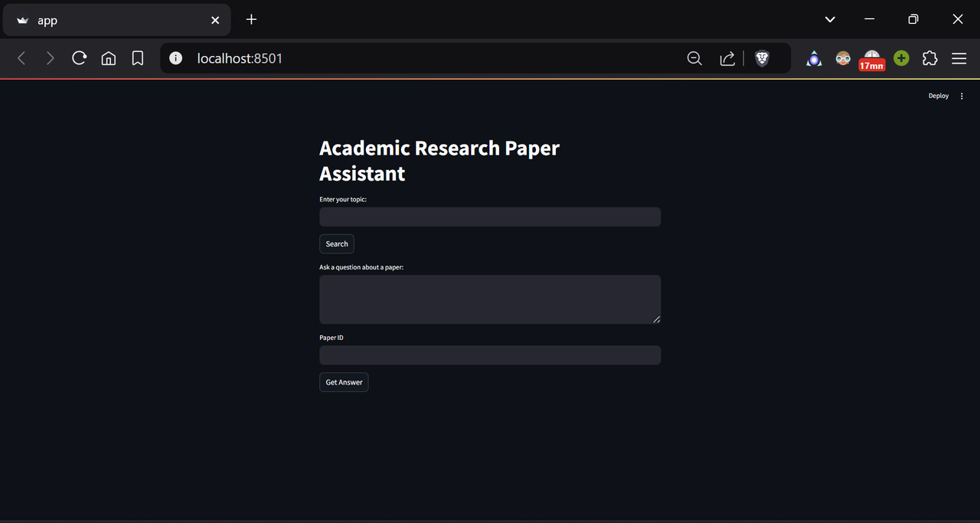Go forward in browser history
The image size is (980, 523).
point(51,58)
